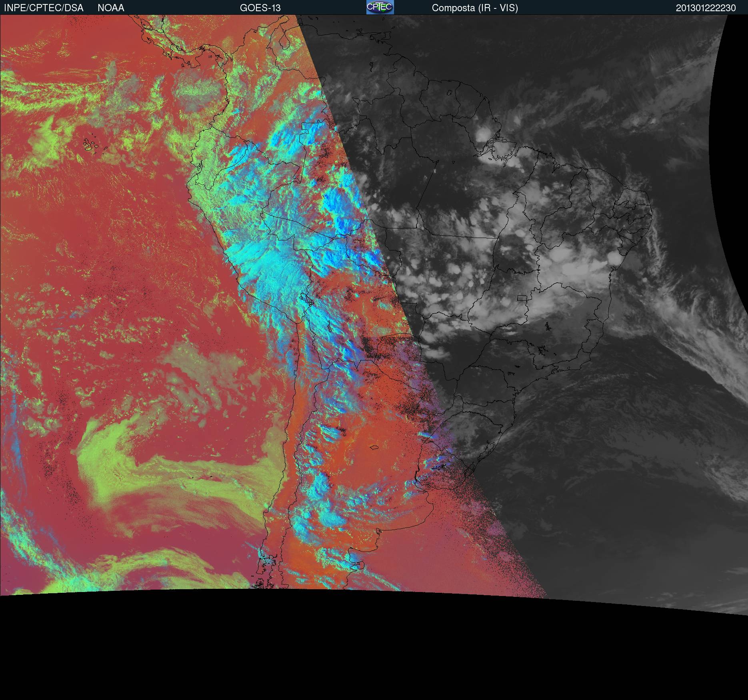Click the GOES-13 satellite label
The width and height of the screenshot is (748, 700).
pos(260,8)
